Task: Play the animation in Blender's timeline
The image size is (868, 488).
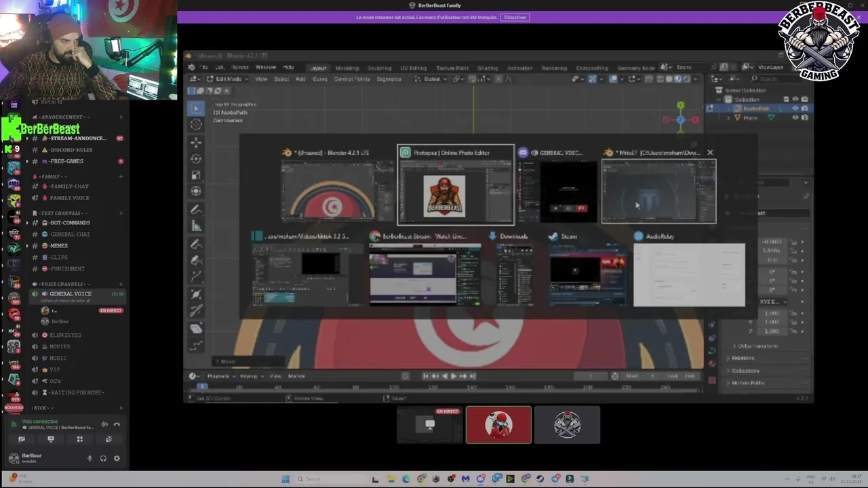Action: (x=454, y=376)
